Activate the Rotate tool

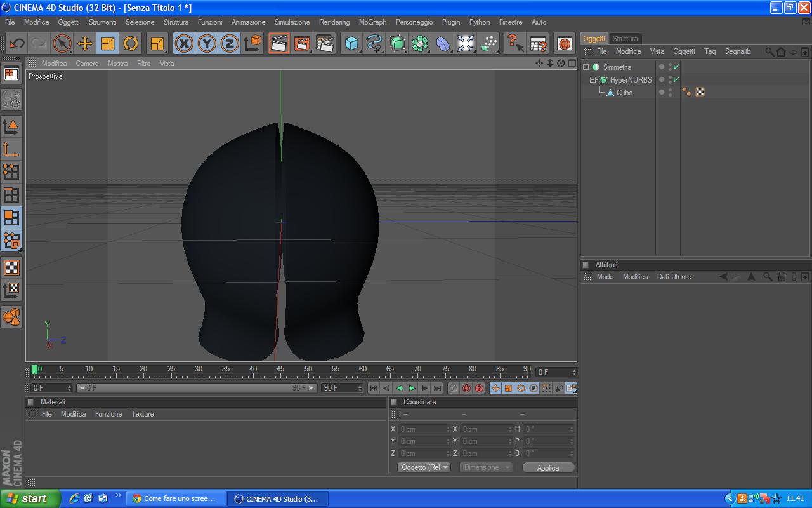(x=131, y=43)
